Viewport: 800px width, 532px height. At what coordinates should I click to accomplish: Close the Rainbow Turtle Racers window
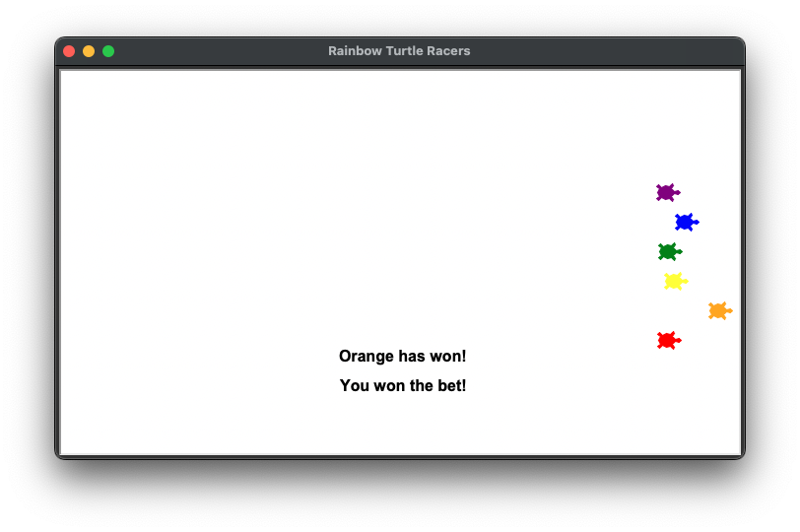69,51
